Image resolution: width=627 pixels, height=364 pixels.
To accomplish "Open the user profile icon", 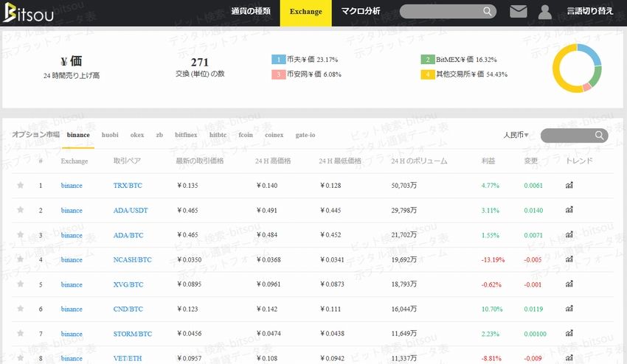I will click(544, 12).
